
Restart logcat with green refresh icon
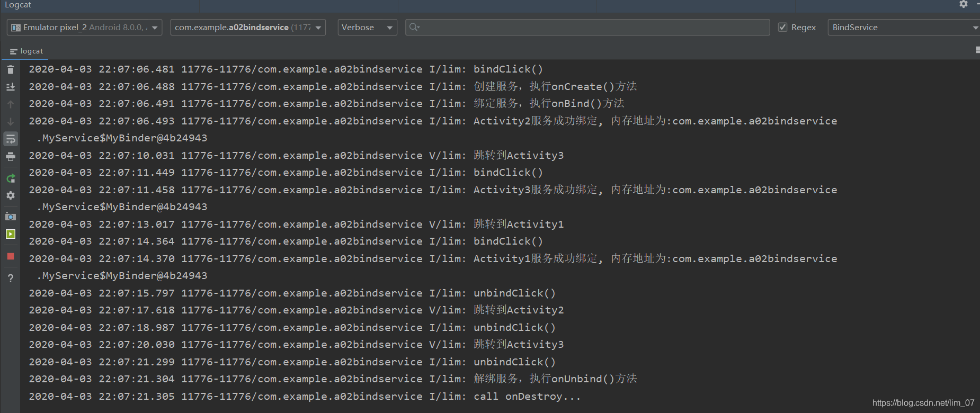click(10, 178)
